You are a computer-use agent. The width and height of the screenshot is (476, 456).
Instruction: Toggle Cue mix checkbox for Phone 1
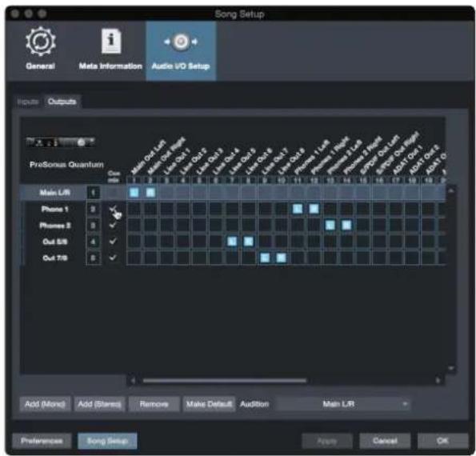coord(113,209)
